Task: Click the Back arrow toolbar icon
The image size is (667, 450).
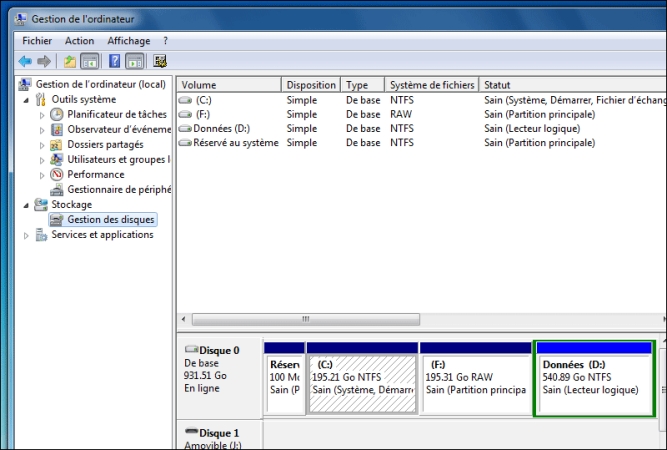Action: coord(25,61)
